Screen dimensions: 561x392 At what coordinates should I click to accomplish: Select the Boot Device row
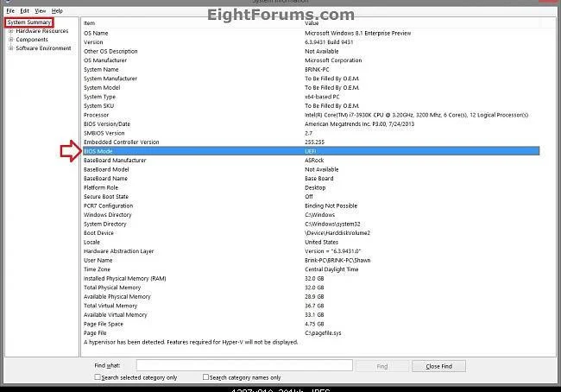pos(311,233)
